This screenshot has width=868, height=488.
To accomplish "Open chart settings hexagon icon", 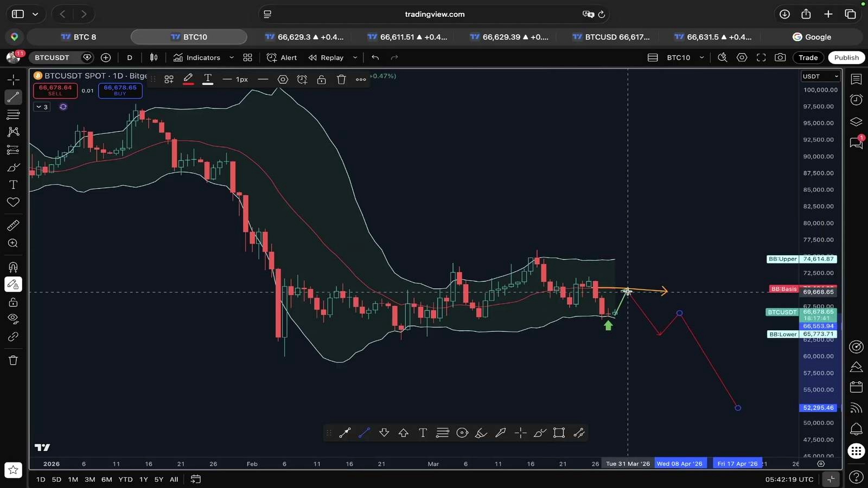I will pyautogui.click(x=742, y=57).
